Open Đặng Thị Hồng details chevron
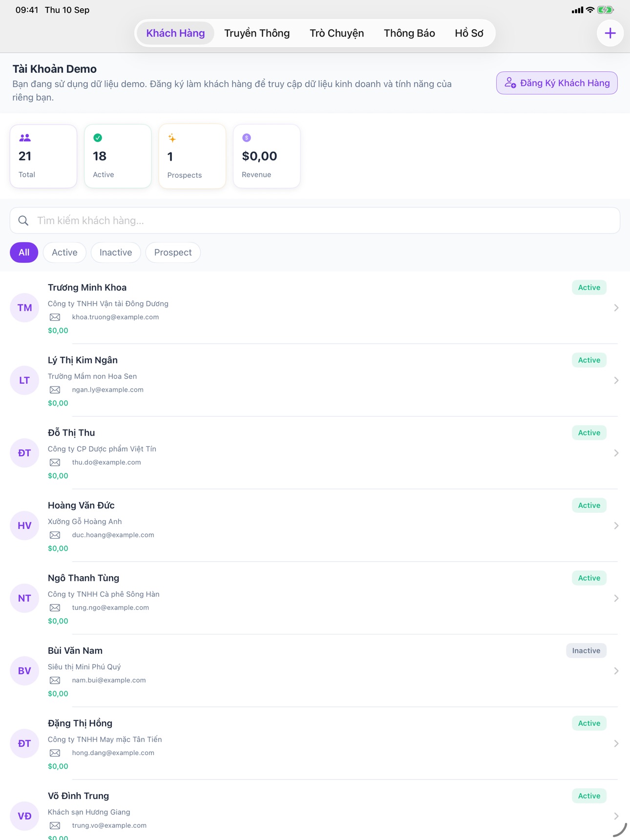The image size is (630, 840). [x=616, y=744]
